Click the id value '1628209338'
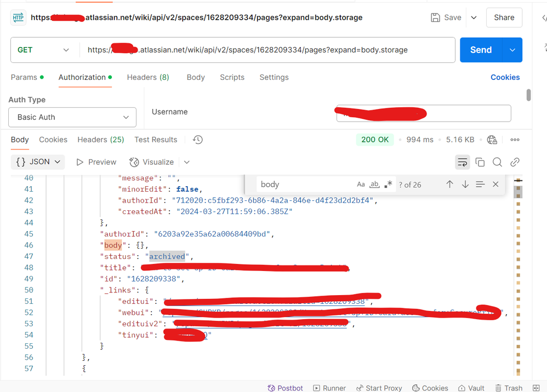 click(153, 279)
